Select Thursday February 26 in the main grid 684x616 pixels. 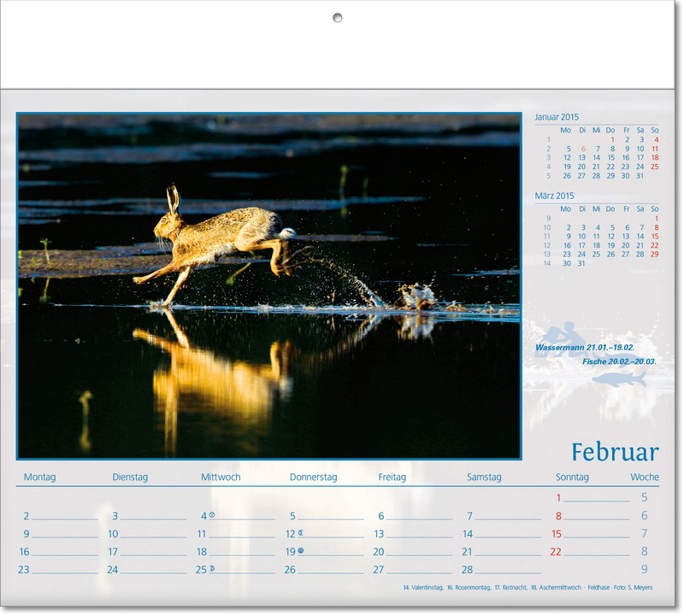tap(290, 570)
